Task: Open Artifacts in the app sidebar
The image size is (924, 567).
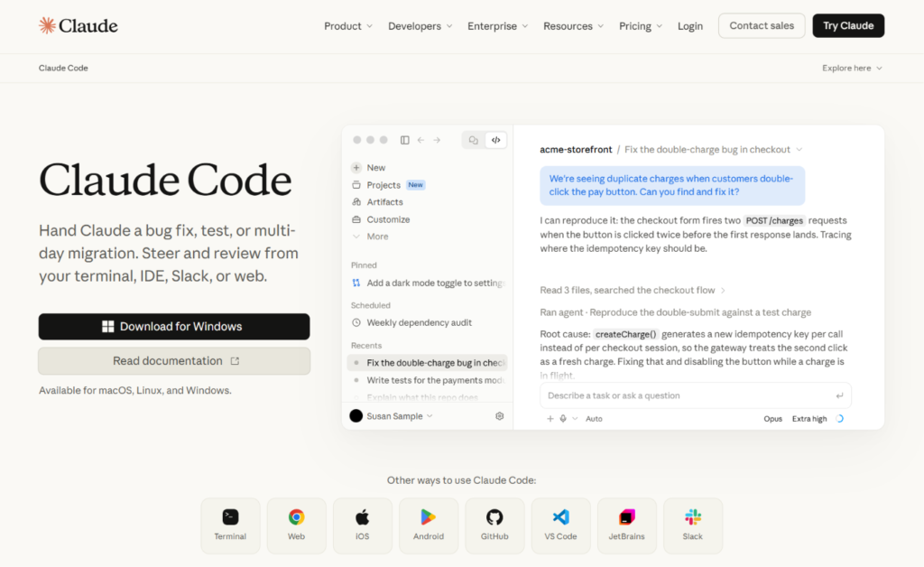Action: point(378,202)
